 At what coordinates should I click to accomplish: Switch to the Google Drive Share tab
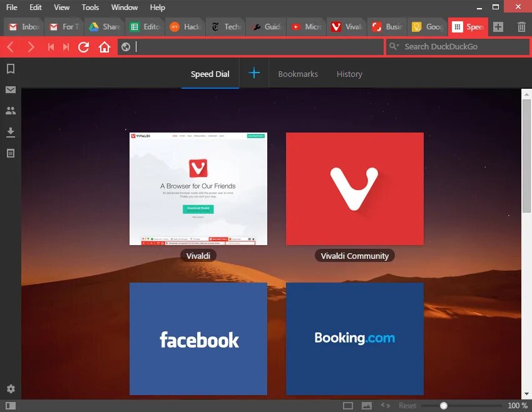point(105,27)
